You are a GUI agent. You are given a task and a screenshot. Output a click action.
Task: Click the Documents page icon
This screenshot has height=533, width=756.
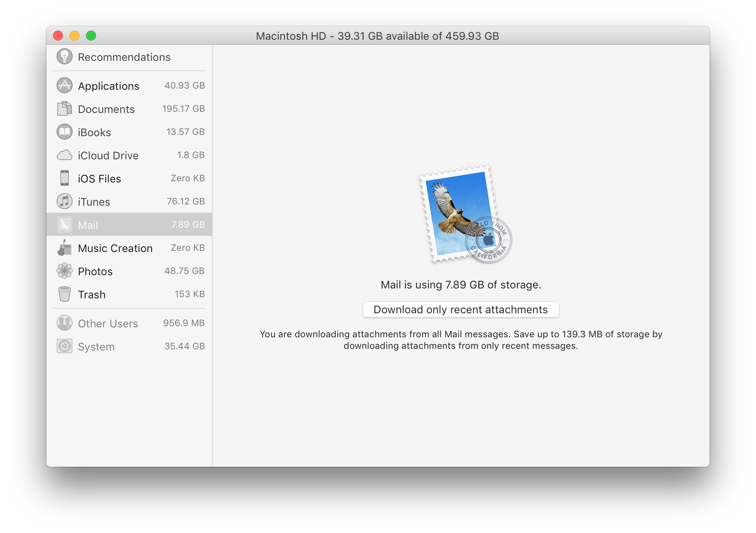65,109
